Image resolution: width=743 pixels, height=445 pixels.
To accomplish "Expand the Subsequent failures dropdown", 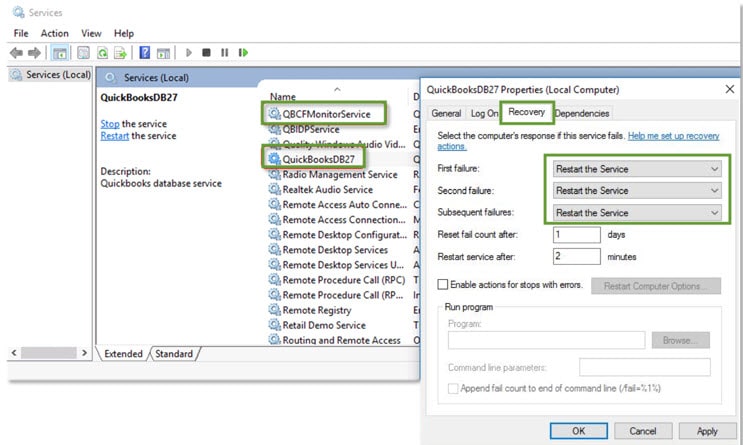I will (x=637, y=213).
